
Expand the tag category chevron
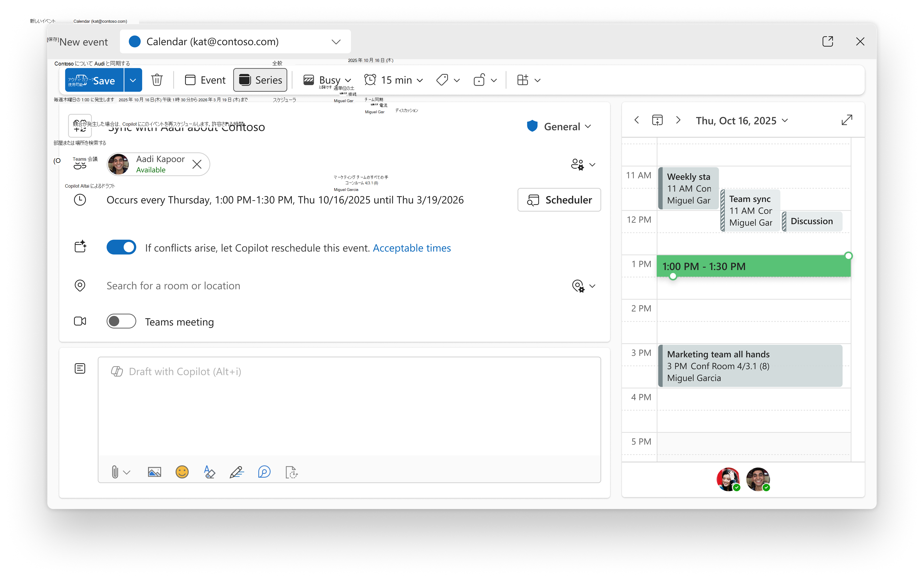(457, 80)
